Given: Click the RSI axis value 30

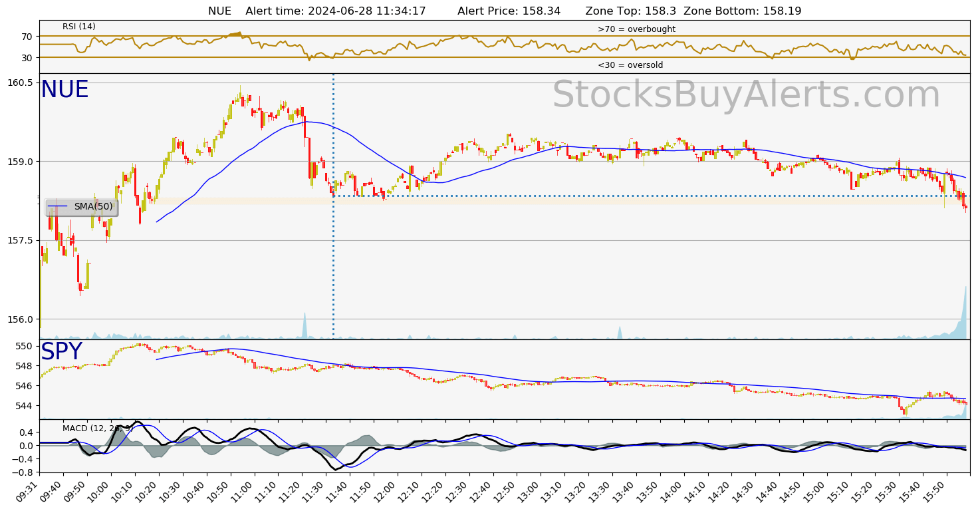Looking at the screenshot, I should tap(27, 58).
